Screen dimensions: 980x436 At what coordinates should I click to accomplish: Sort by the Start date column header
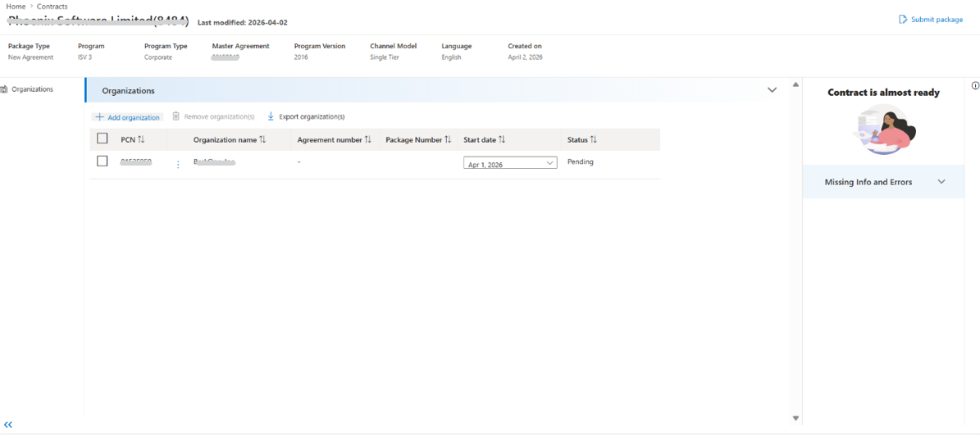coord(485,140)
